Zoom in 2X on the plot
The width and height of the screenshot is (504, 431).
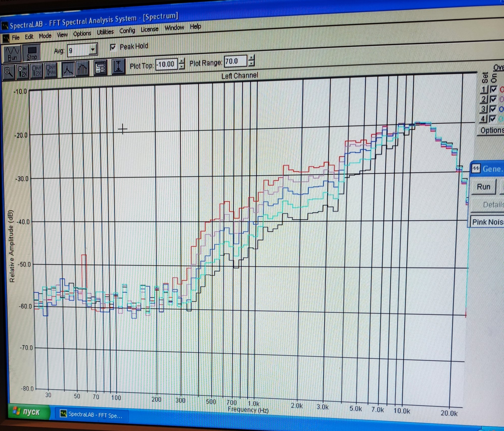(23, 71)
